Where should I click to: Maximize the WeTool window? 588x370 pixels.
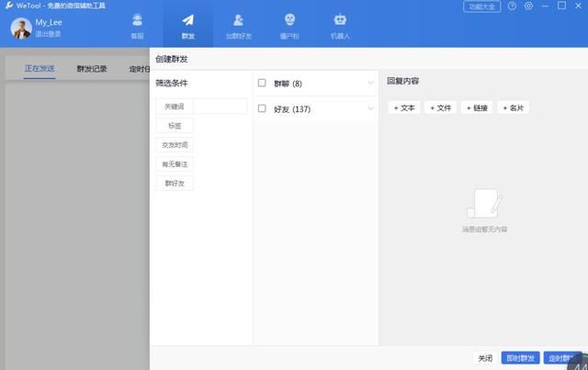point(561,6)
